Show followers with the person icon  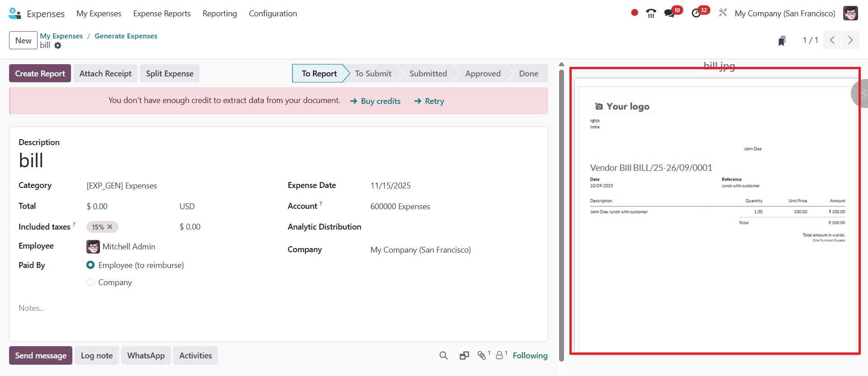pyautogui.click(x=500, y=355)
